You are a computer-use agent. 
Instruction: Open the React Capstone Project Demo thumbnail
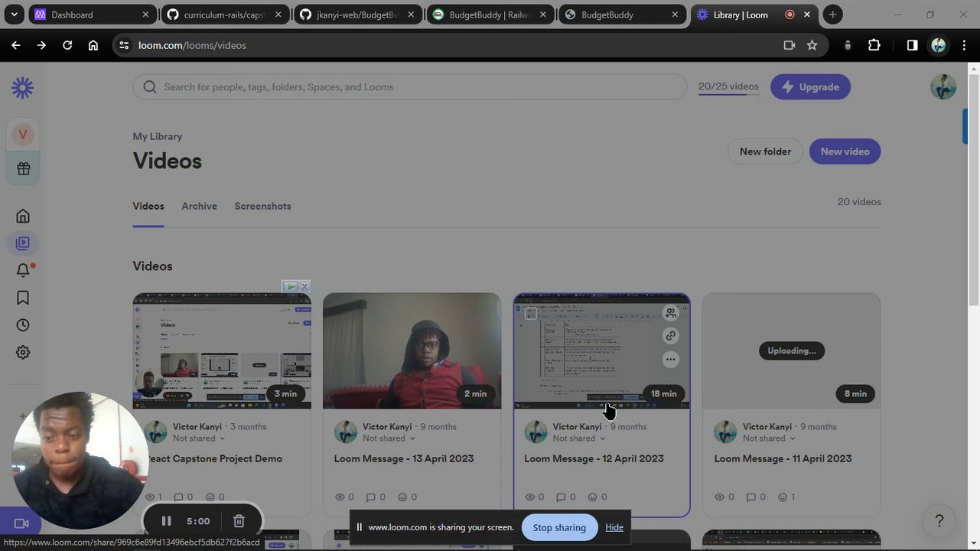pyautogui.click(x=222, y=350)
